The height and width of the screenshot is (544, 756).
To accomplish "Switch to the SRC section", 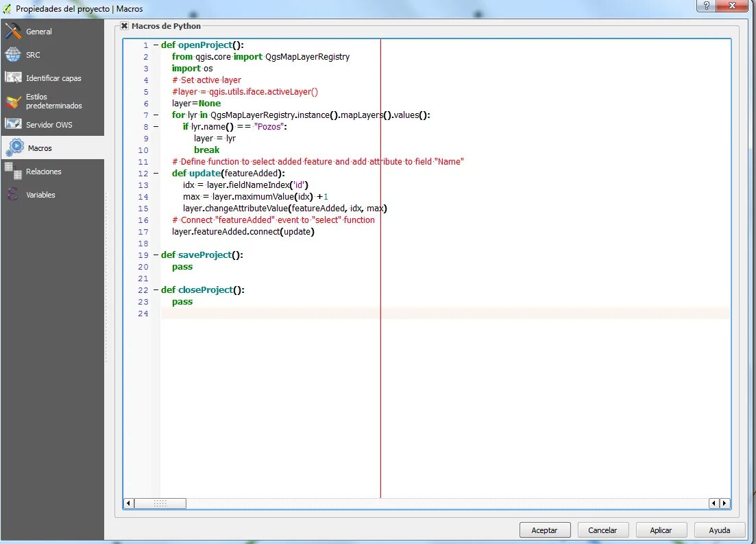I will [x=33, y=55].
